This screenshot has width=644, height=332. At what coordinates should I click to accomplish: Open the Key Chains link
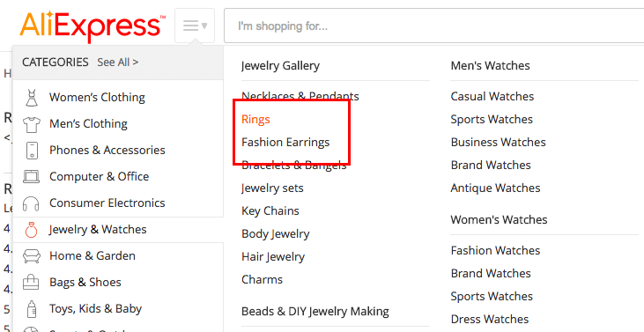pyautogui.click(x=270, y=211)
